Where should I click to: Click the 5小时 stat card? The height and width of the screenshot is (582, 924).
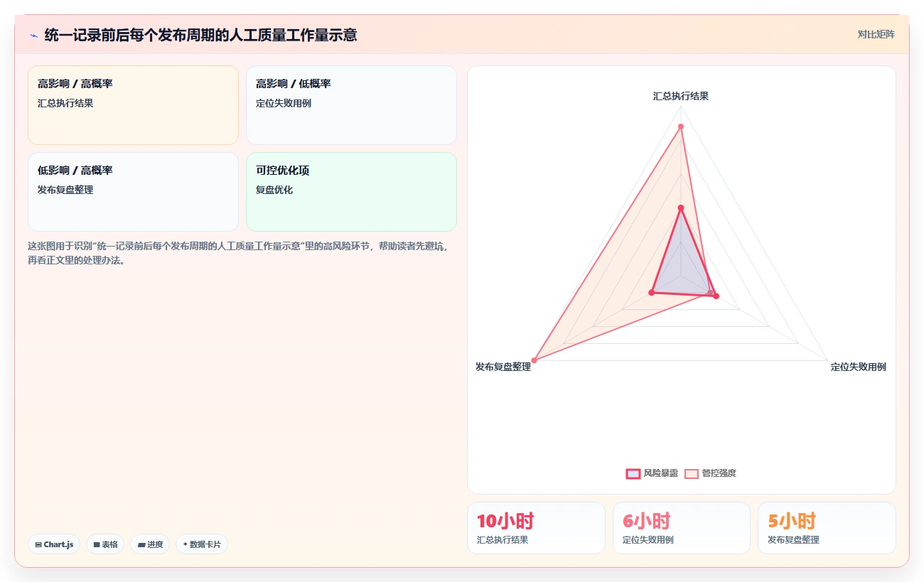tap(827, 528)
